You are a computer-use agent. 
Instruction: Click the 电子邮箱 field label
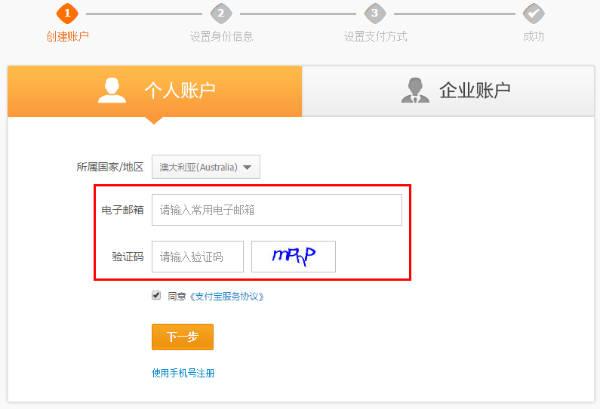point(122,210)
